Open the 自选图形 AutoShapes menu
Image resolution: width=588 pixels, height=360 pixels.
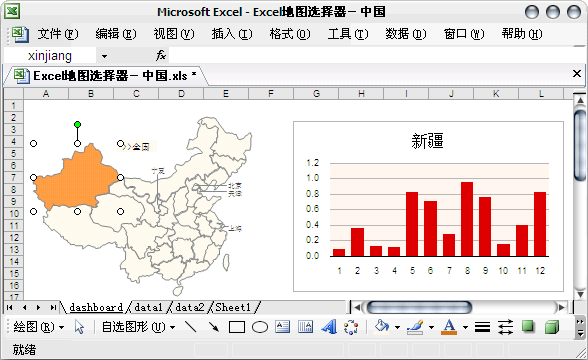[x=138, y=327]
